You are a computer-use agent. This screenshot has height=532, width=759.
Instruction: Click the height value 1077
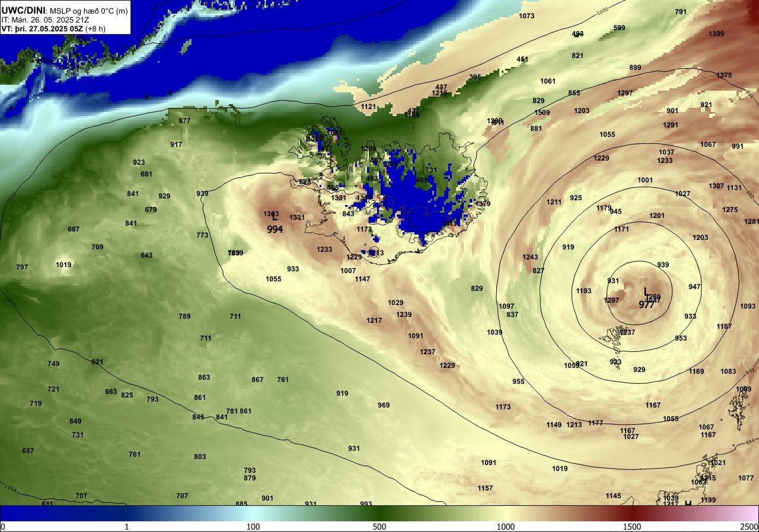tap(746, 478)
